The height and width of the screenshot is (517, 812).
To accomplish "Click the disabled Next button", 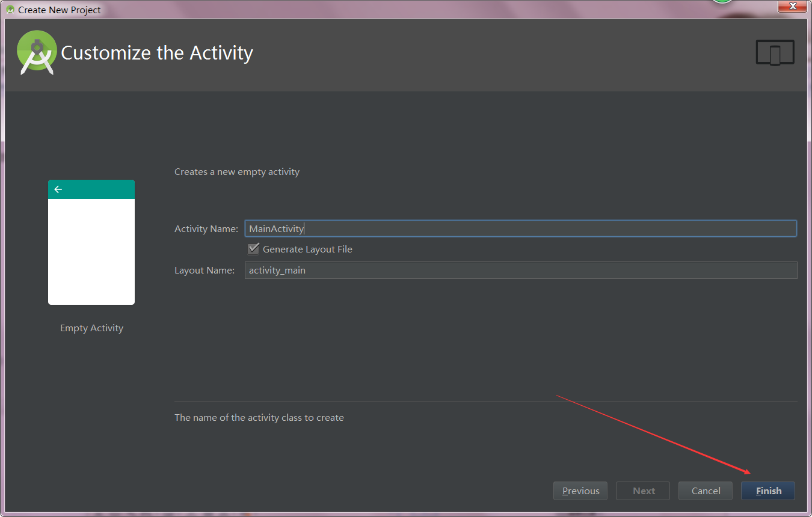I will (x=643, y=491).
